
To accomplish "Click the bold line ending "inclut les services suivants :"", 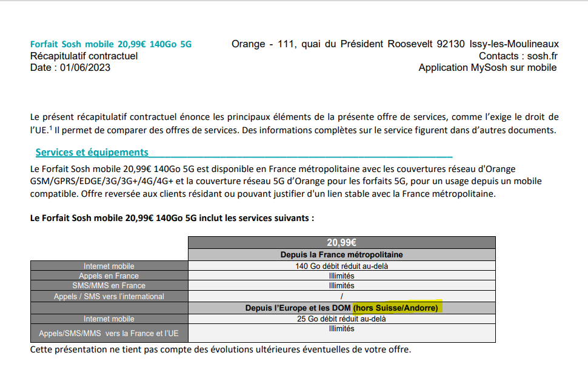I will 172,218.
